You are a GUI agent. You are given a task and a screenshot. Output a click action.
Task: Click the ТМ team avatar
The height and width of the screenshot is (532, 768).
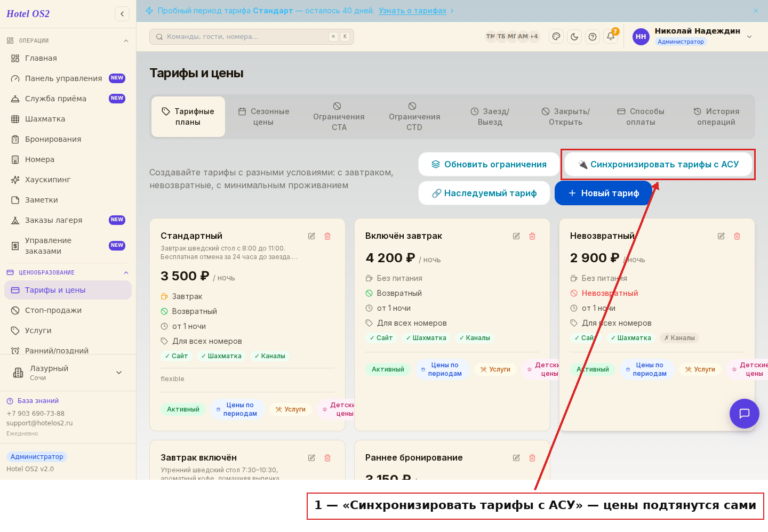[490, 37]
